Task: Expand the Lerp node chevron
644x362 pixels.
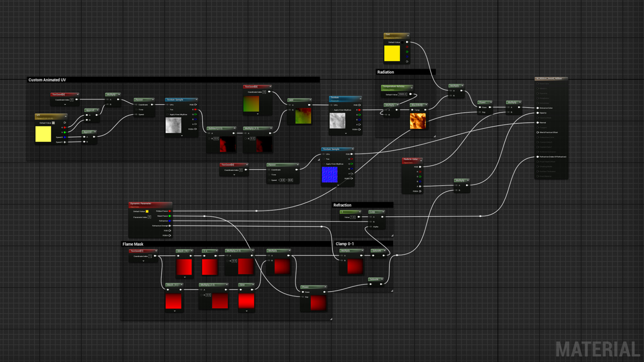Action: 383,212
